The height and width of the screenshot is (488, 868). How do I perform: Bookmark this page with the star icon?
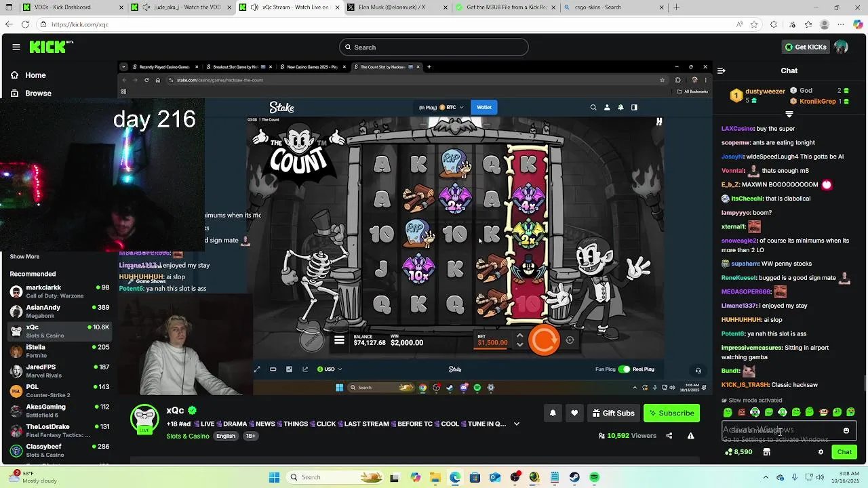click(754, 24)
